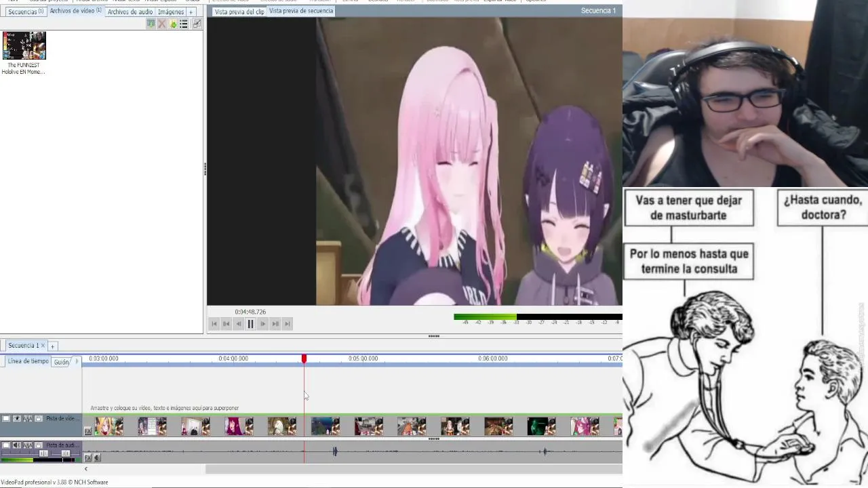
Task: Click ruler at 0:05:00.000
Action: [x=363, y=359]
